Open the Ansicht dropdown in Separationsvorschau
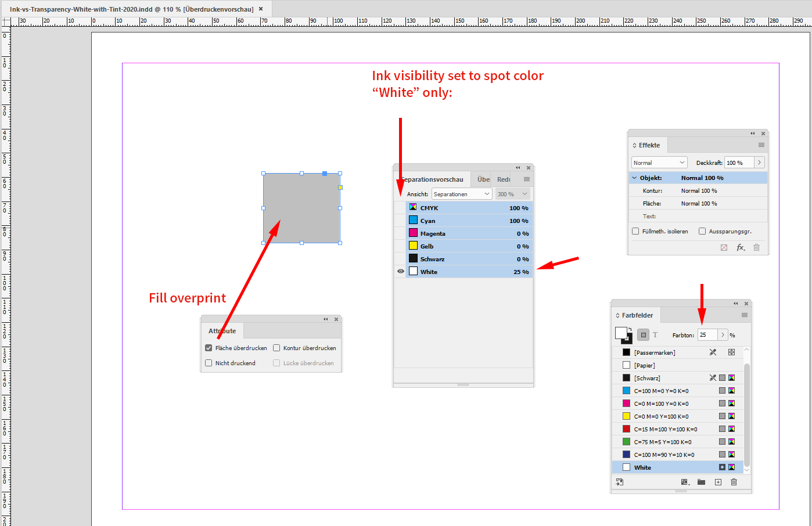 461,193
